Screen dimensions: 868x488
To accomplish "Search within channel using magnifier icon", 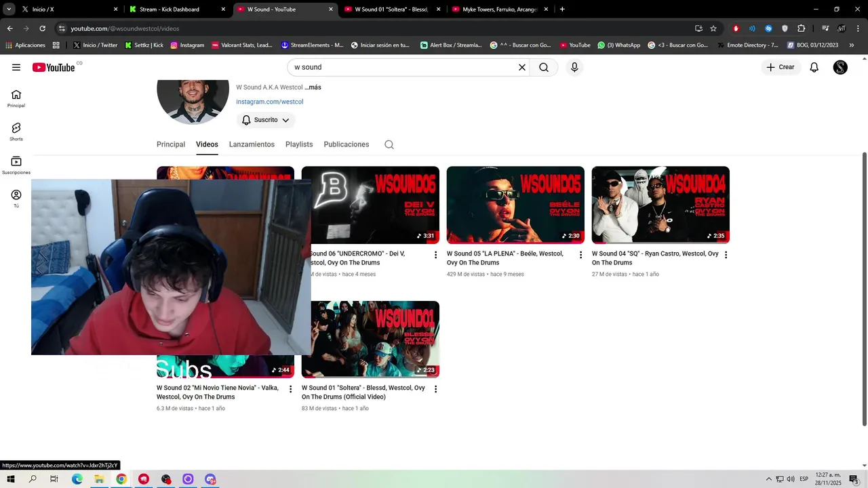I will [389, 144].
